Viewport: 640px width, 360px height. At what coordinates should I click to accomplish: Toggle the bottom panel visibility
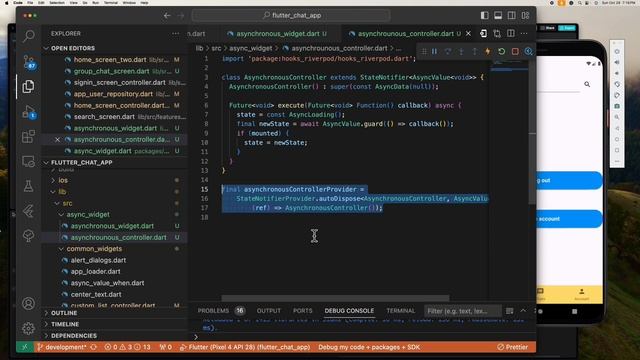498,15
